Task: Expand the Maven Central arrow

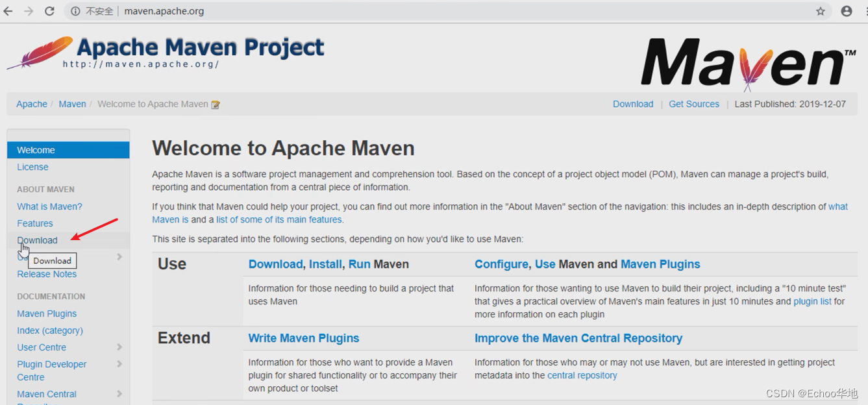Action: coord(119,394)
